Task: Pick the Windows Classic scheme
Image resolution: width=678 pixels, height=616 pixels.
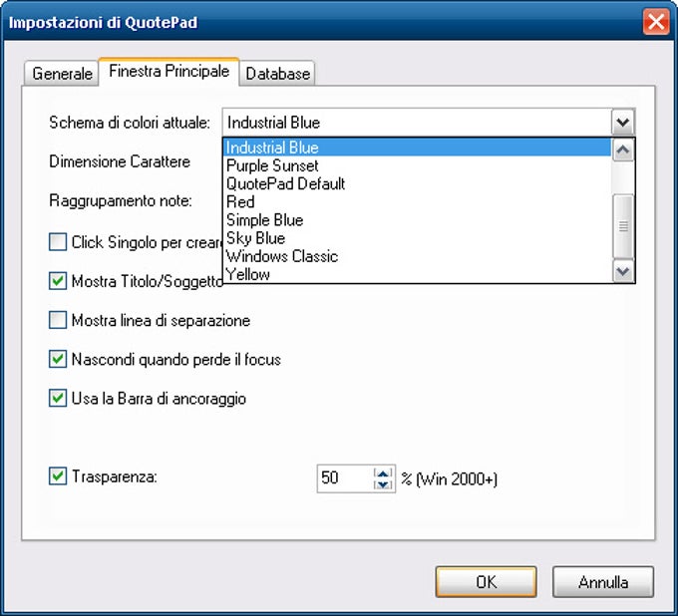Action: coord(417,256)
